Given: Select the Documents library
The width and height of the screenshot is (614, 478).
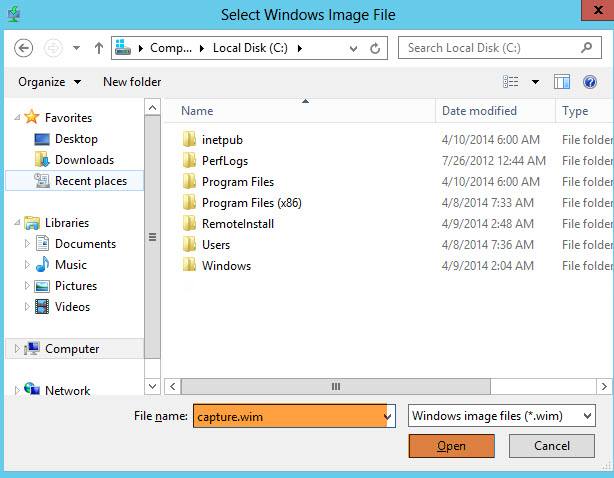Looking at the screenshot, I should pyautogui.click(x=85, y=244).
